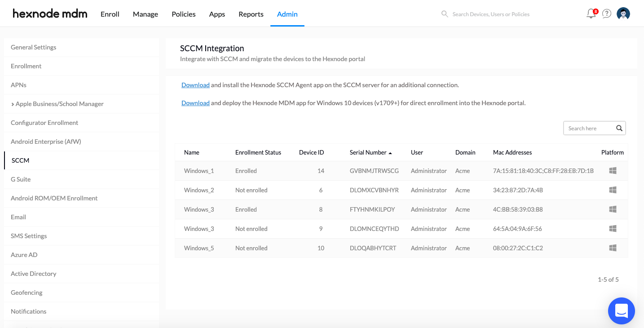Open Geofencing settings
This screenshot has width=644, height=328.
click(81, 293)
